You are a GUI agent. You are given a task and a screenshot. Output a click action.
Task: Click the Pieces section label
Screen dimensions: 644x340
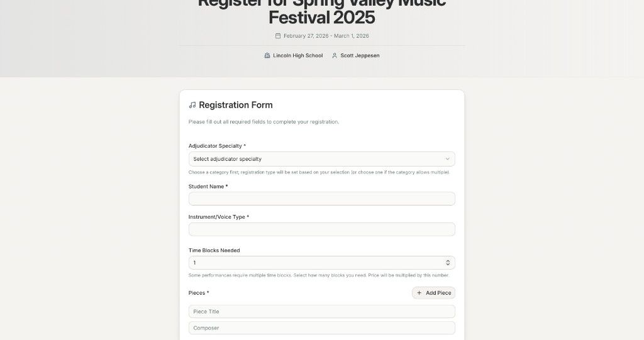(198, 293)
